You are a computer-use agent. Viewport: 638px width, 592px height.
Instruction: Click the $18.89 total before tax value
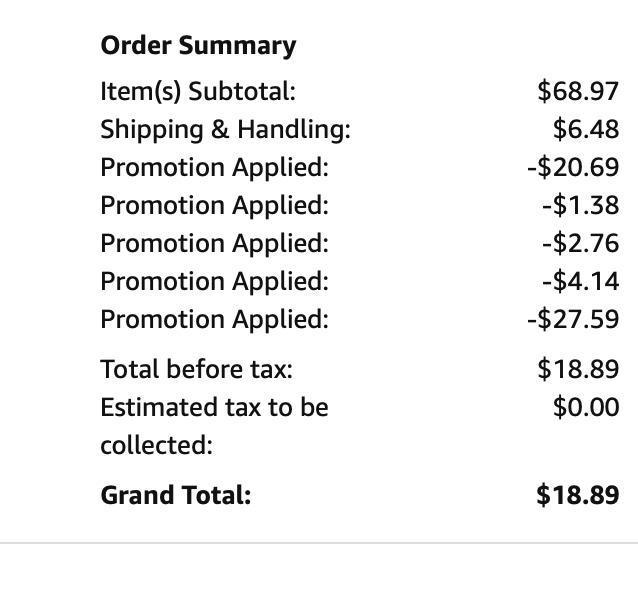click(x=578, y=369)
